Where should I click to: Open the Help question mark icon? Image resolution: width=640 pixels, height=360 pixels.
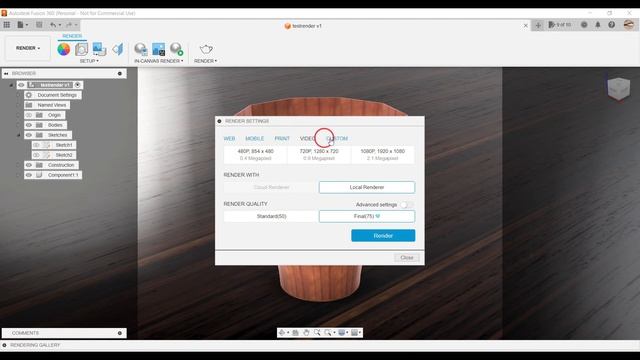point(611,25)
